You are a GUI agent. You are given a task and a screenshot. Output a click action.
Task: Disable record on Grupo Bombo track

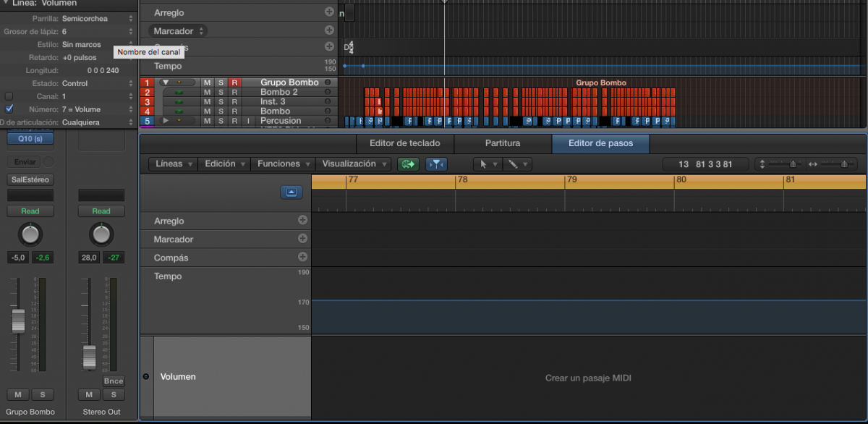point(234,83)
